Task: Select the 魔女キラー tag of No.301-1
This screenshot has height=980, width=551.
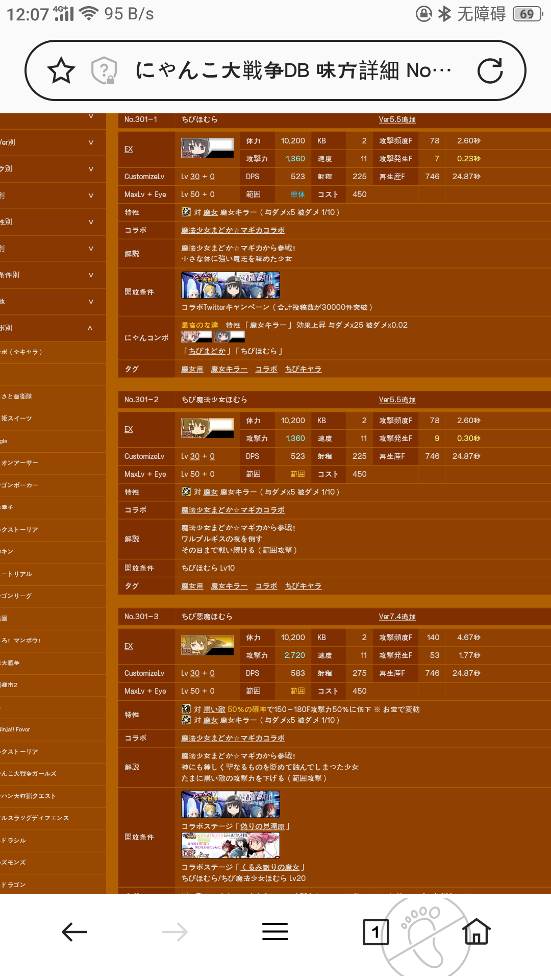Action: coord(229,369)
